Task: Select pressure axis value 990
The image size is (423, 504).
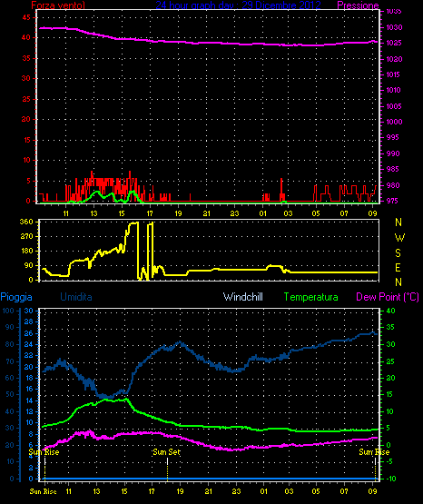Action: click(392, 153)
